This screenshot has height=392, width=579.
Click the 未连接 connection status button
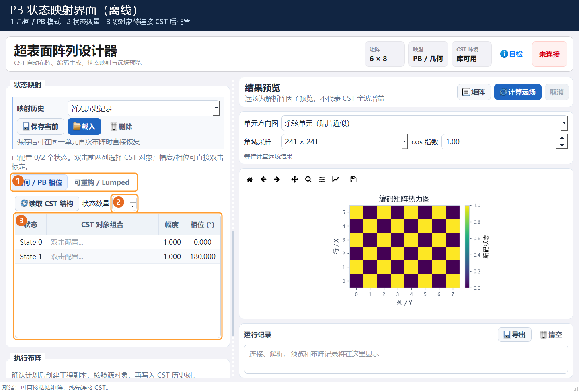click(550, 54)
